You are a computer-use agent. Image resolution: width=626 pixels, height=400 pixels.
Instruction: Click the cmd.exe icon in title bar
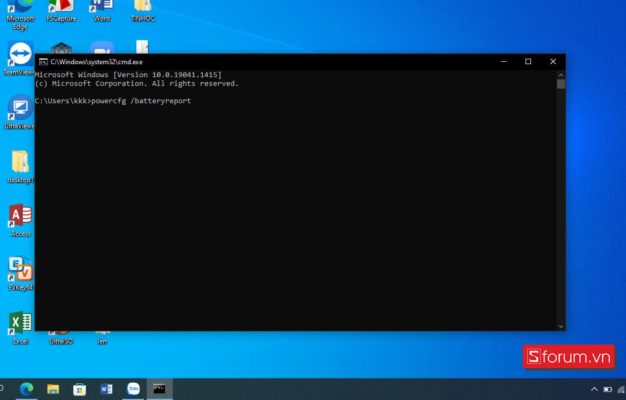[42, 61]
